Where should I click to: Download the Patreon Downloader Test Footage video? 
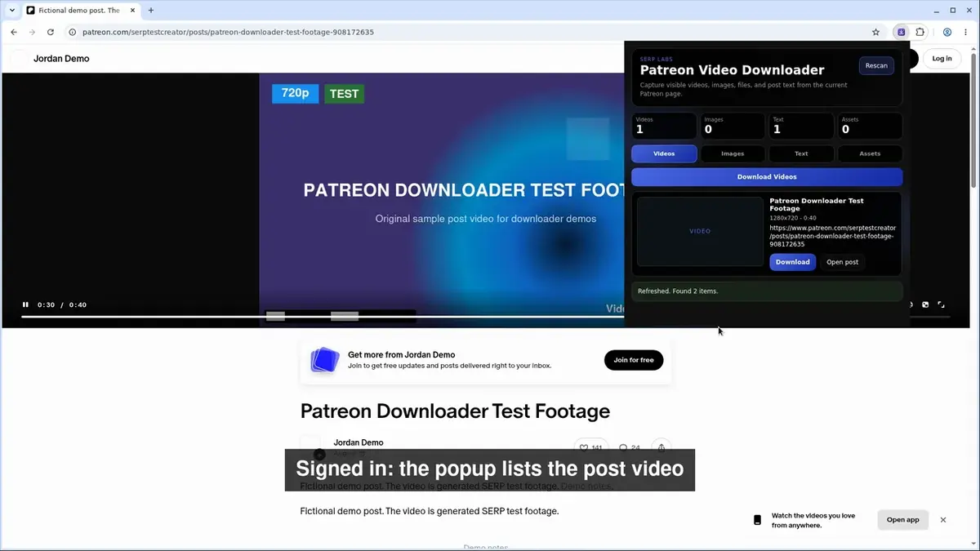(792, 262)
